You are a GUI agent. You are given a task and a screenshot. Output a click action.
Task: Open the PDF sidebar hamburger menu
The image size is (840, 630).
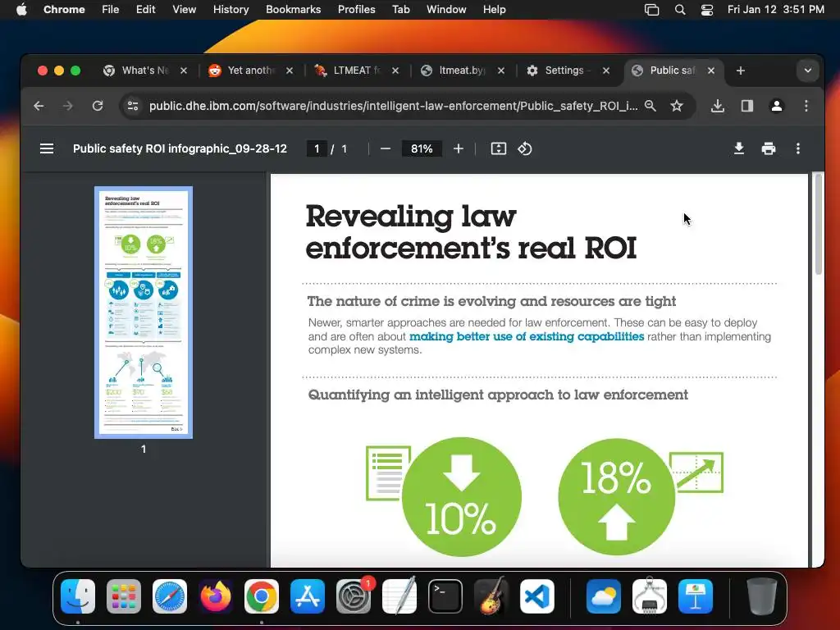point(47,148)
